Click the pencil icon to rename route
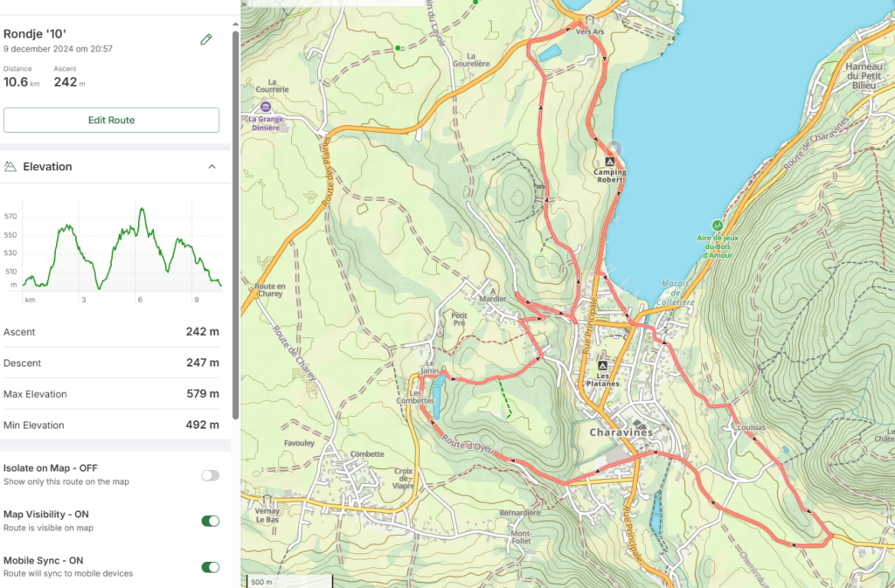895x588 pixels. click(206, 39)
